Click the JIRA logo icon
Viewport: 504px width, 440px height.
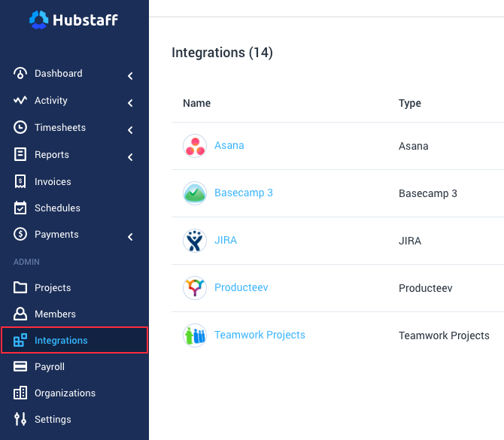point(195,241)
